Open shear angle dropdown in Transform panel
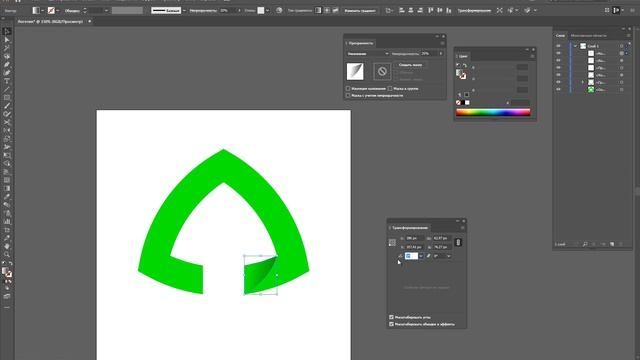 tap(449, 256)
